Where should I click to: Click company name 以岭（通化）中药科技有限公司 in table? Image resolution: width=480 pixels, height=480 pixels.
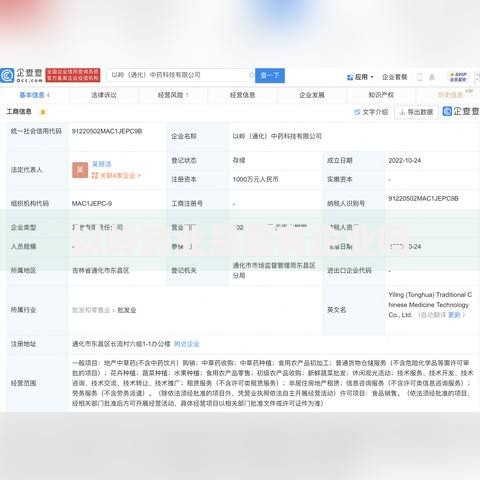tap(277, 136)
